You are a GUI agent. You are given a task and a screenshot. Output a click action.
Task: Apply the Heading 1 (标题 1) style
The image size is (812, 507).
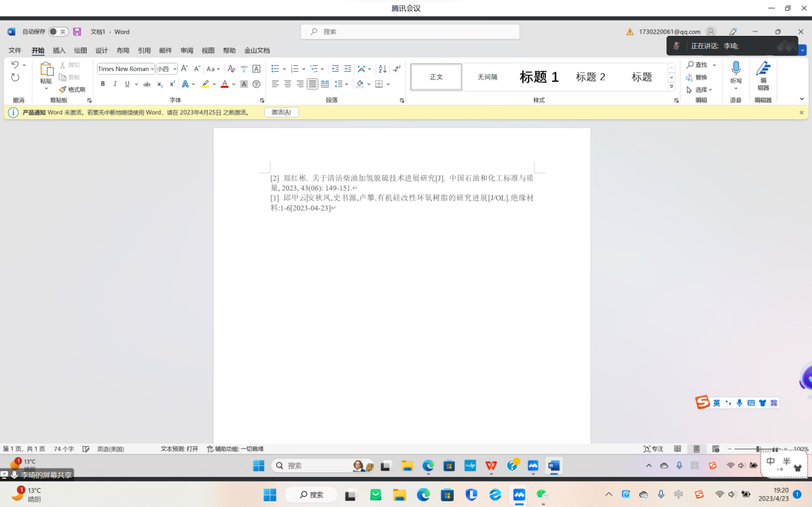point(539,77)
